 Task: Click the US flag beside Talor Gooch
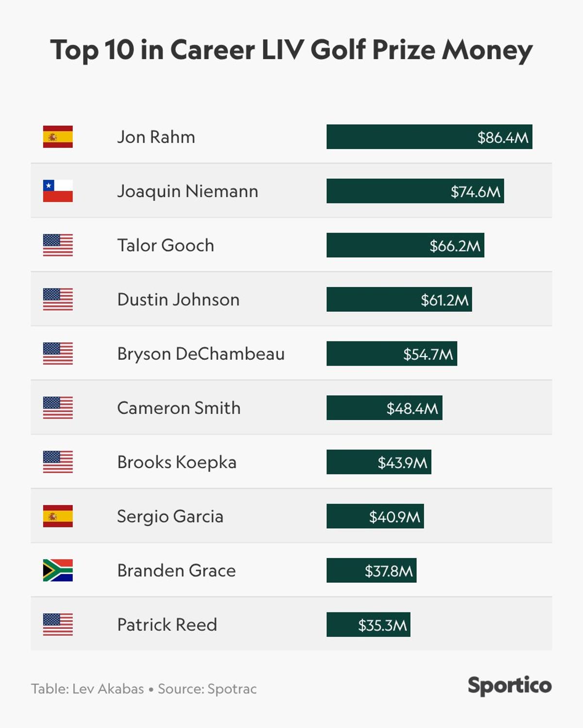click(x=58, y=245)
